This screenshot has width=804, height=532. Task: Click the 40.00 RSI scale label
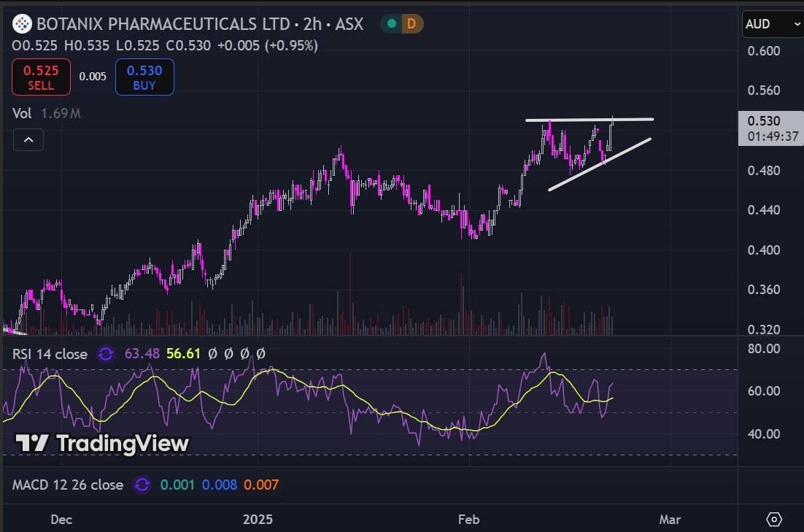[x=763, y=434]
